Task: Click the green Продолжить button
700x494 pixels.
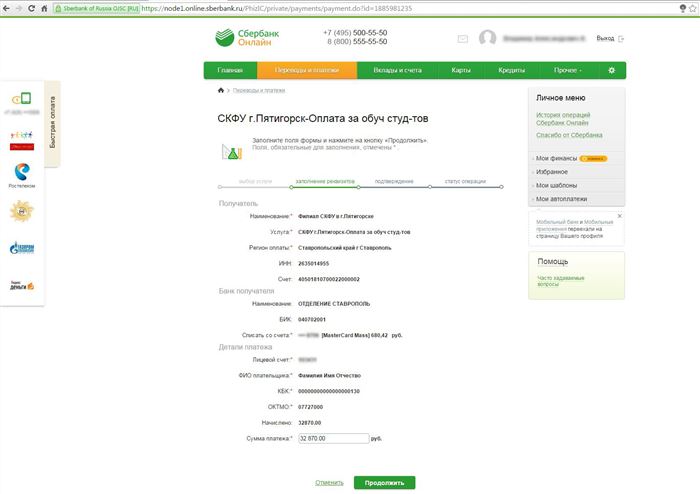Action: point(384,483)
